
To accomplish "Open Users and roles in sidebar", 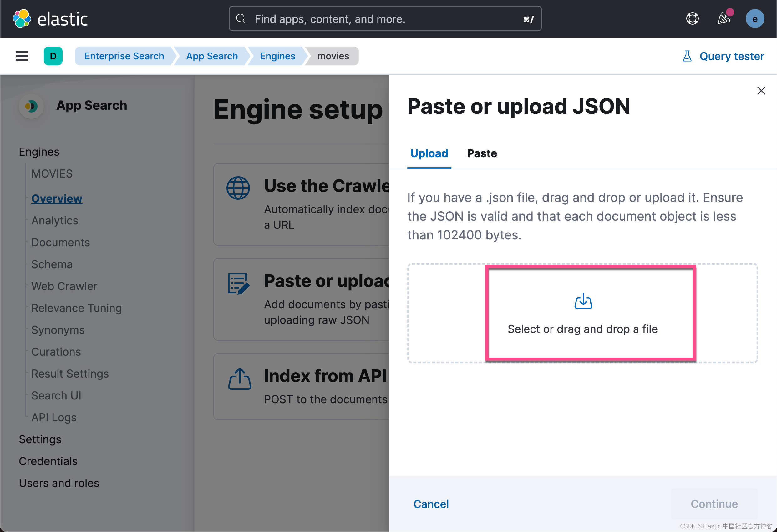I will 59,483.
